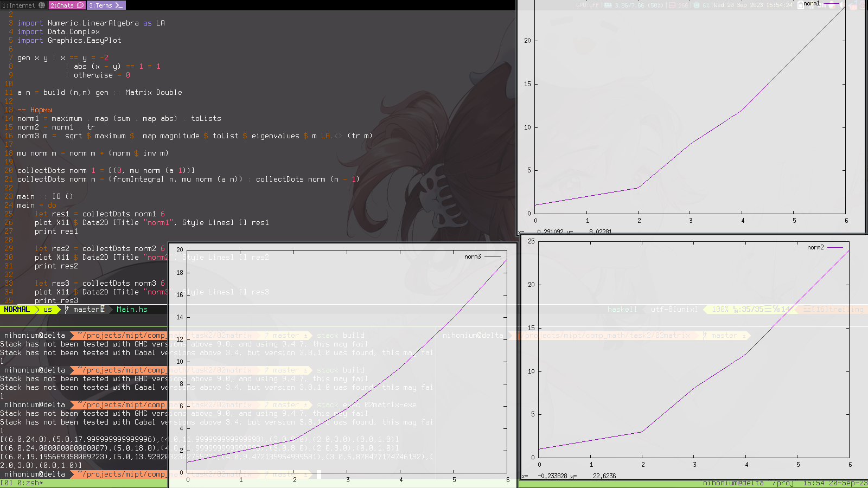This screenshot has height=488, width=868.
Task: Click the terminal prompt icon beside Terms
Action: [119, 5]
